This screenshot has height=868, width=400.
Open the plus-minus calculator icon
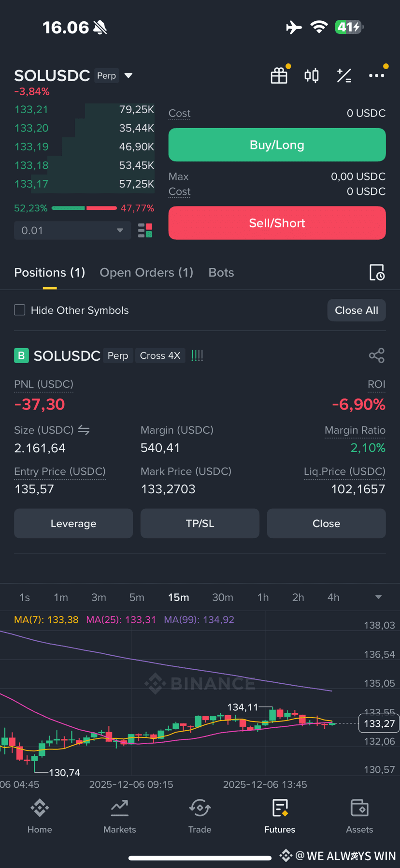point(344,75)
